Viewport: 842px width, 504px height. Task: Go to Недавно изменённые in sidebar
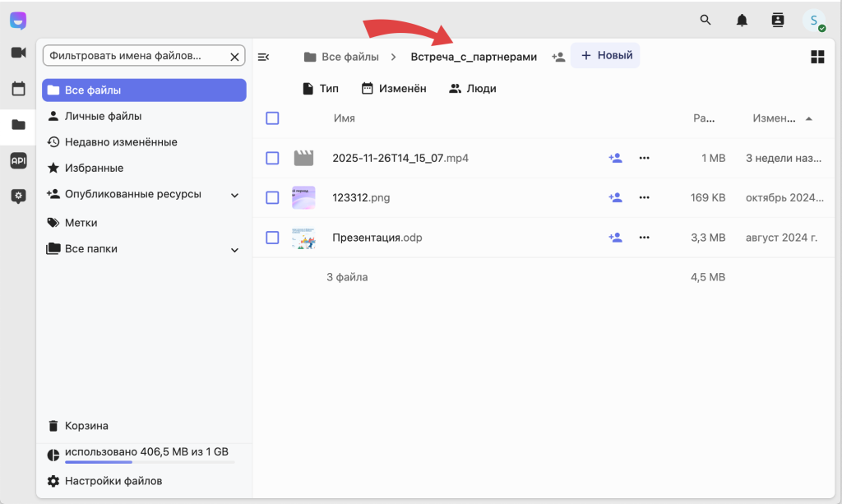tap(120, 142)
